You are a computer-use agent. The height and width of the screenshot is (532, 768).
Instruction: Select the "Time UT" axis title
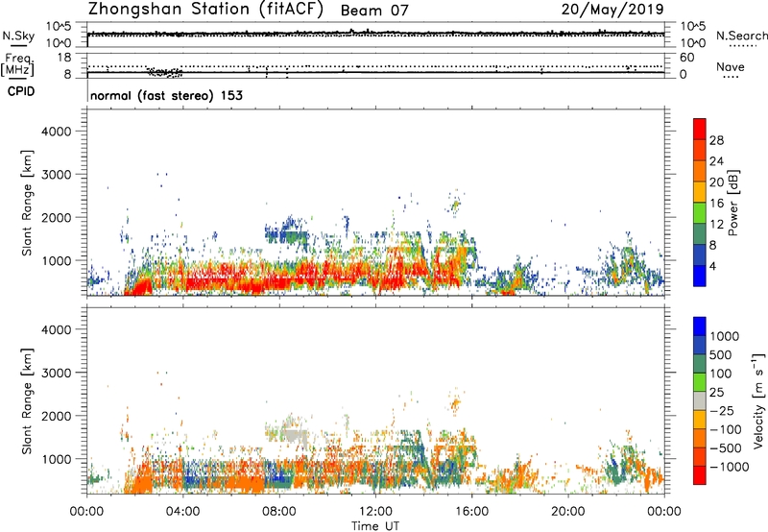pyautogui.click(x=375, y=526)
